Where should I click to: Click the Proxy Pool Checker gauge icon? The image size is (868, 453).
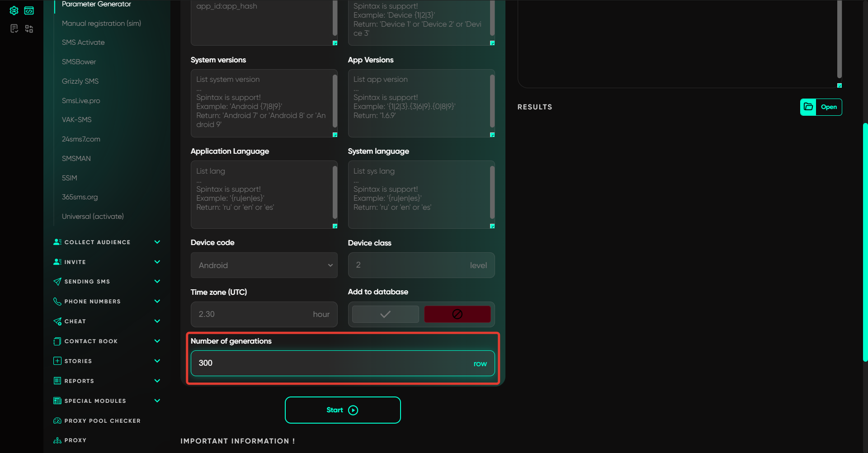coord(57,421)
